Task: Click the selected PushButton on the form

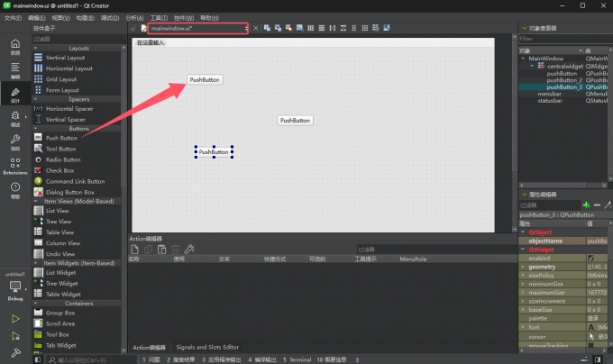Action: [x=214, y=152]
